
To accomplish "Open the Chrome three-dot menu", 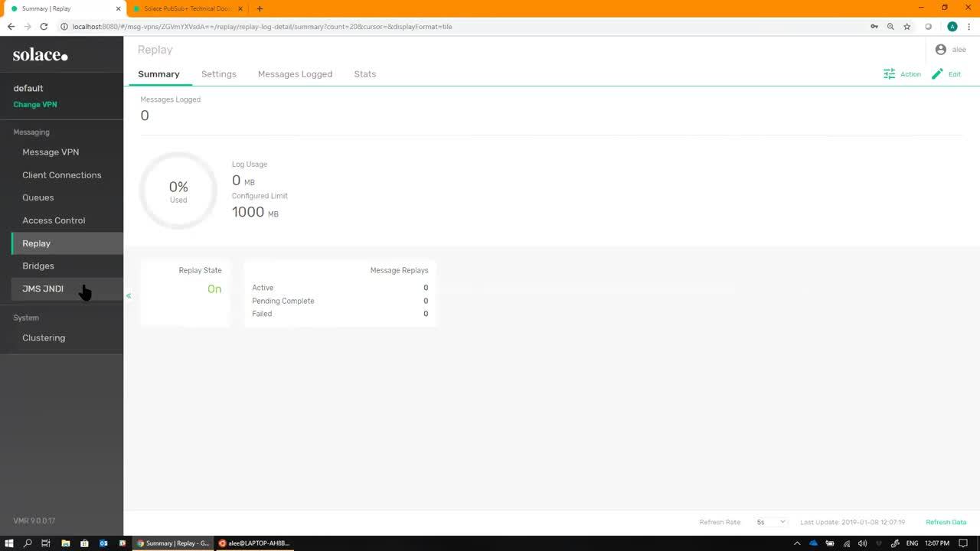I will tap(969, 26).
